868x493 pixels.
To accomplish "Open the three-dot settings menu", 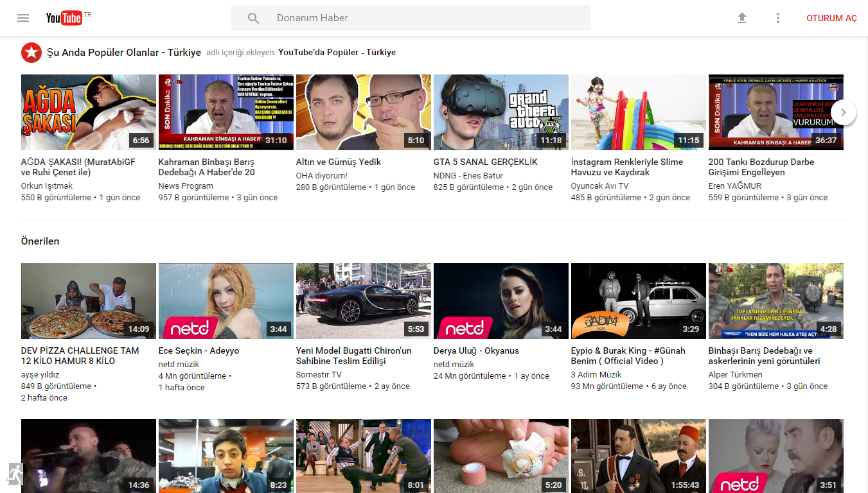I will pyautogui.click(x=778, y=18).
